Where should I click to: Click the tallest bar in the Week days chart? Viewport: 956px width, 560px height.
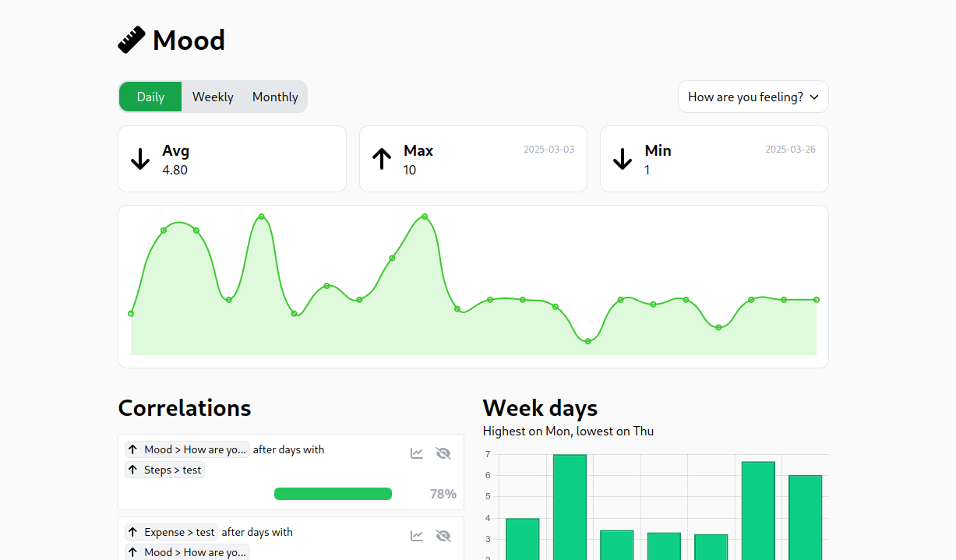click(570, 507)
